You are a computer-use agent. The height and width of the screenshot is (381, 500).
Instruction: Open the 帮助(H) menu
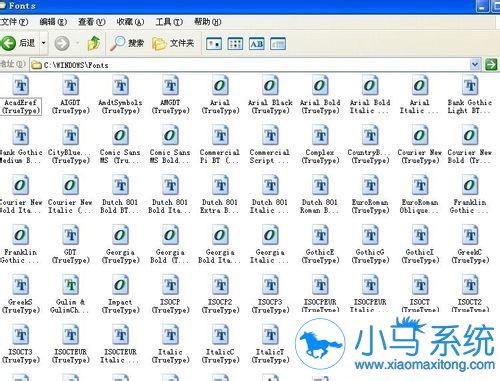pos(208,22)
